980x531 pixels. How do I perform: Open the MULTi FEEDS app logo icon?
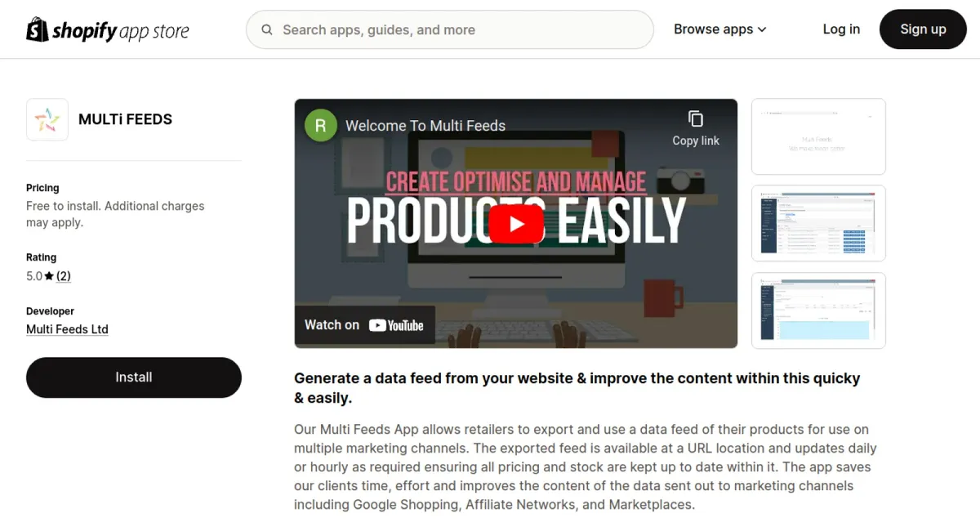point(47,120)
